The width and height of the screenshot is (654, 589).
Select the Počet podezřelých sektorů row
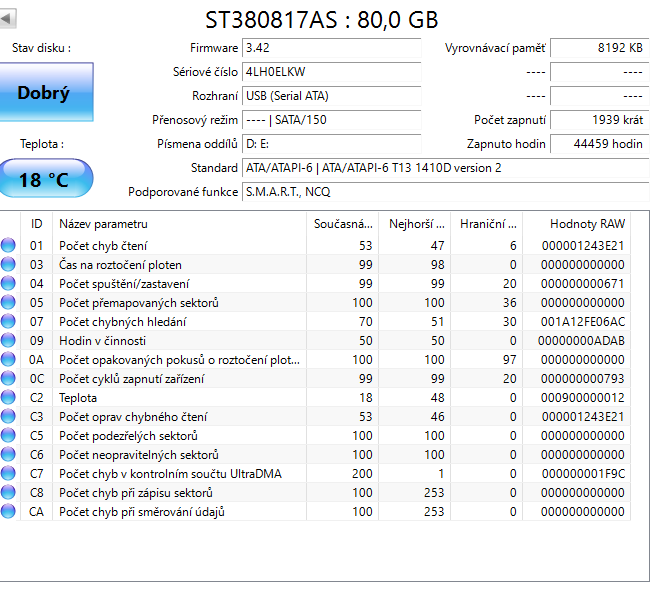coord(315,435)
